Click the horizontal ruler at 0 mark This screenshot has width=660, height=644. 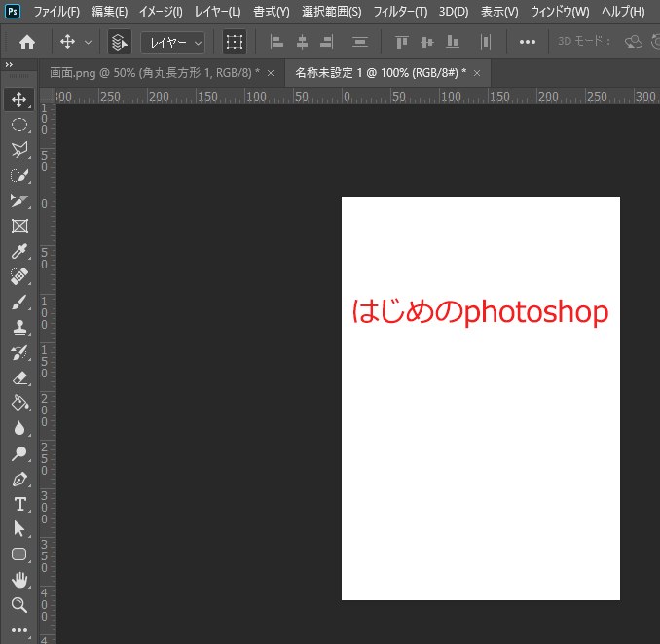tap(347, 96)
